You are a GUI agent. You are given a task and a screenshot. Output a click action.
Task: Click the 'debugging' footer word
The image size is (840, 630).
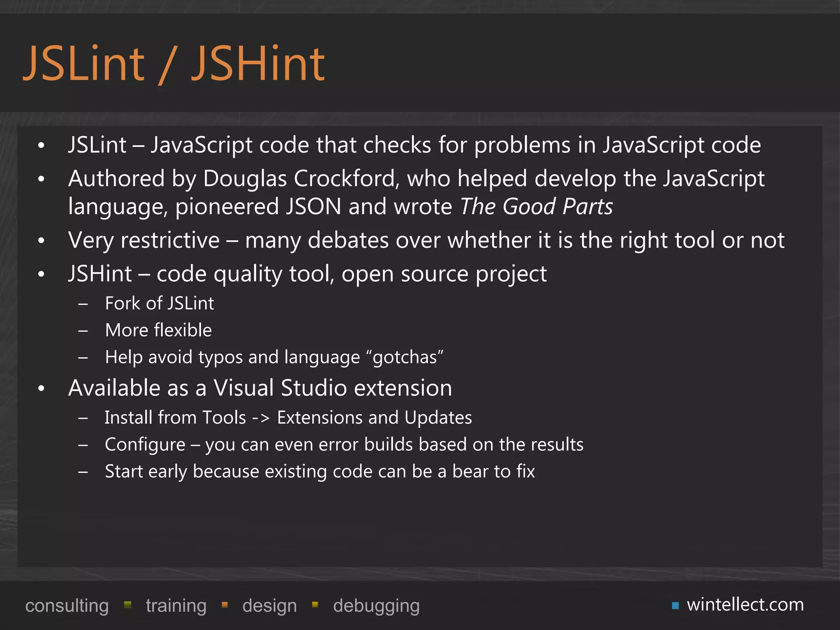(x=377, y=606)
